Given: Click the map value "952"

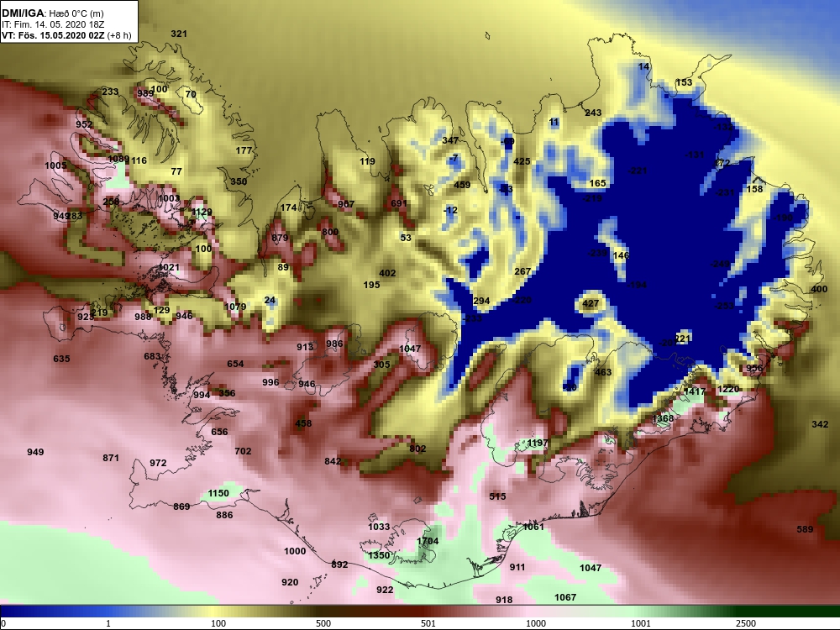Looking at the screenshot, I should [84, 124].
